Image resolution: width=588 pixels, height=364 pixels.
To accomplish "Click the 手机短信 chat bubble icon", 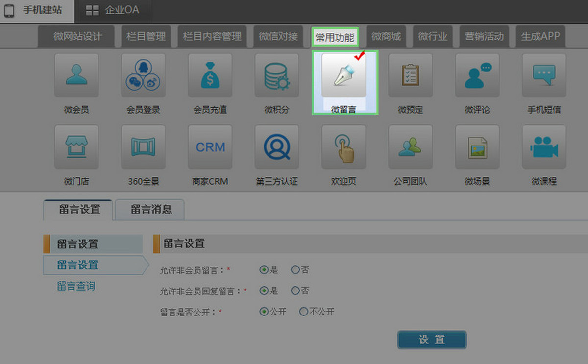I will point(544,75).
